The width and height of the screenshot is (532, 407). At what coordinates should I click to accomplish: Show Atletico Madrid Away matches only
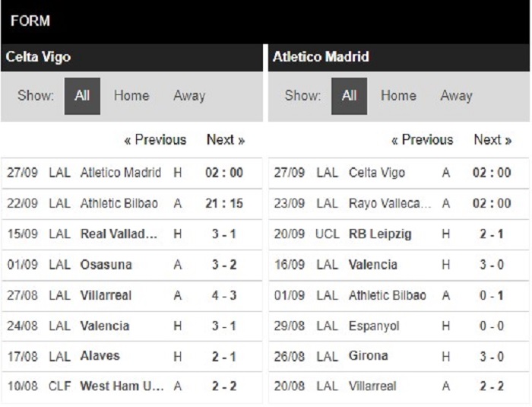click(456, 96)
